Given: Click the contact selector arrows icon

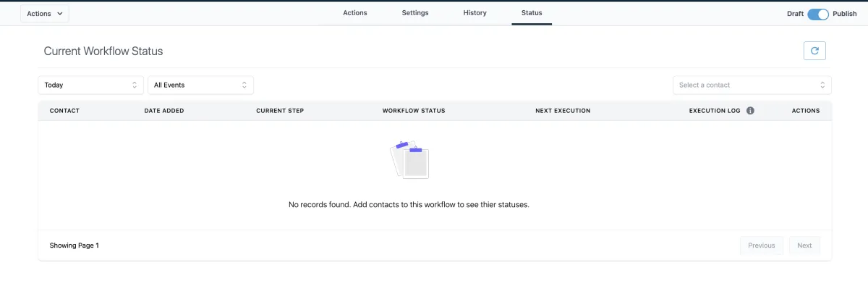Looking at the screenshot, I should coord(822,85).
